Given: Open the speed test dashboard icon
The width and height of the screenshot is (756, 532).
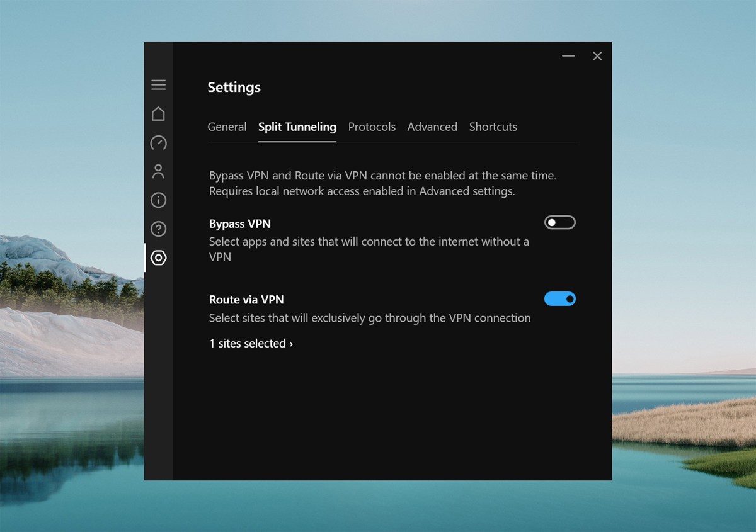Looking at the screenshot, I should (158, 143).
